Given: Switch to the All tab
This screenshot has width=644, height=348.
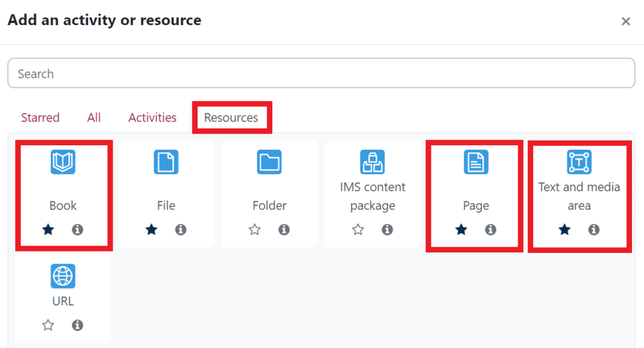Looking at the screenshot, I should [x=94, y=118].
